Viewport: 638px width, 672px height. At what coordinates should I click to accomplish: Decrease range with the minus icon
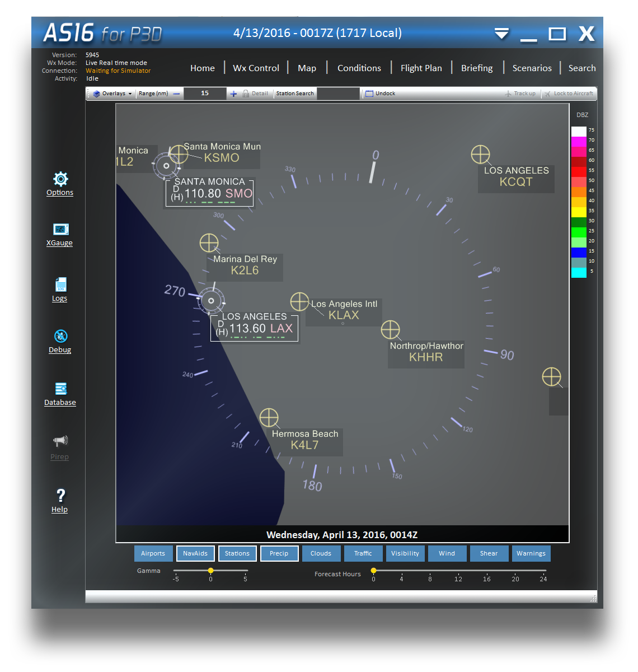click(x=176, y=94)
